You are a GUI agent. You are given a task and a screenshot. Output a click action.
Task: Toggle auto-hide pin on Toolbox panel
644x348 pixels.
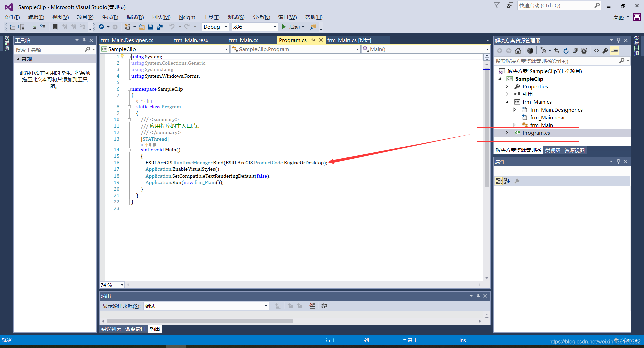[x=84, y=40]
